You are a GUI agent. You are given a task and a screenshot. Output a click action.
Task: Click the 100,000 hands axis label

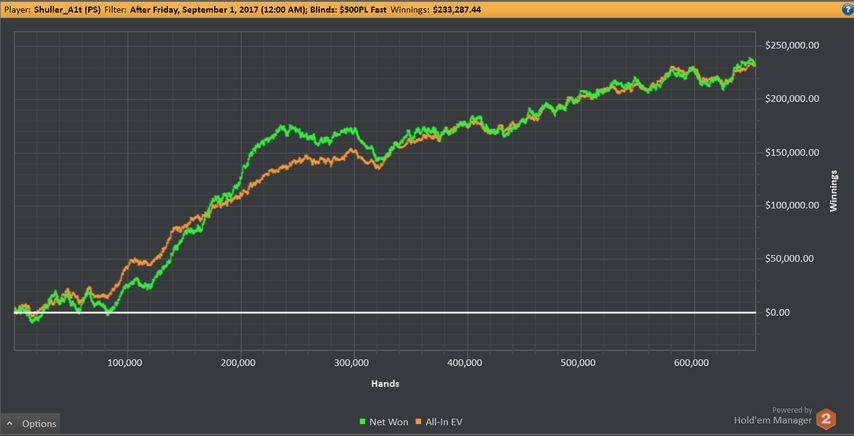click(x=127, y=362)
